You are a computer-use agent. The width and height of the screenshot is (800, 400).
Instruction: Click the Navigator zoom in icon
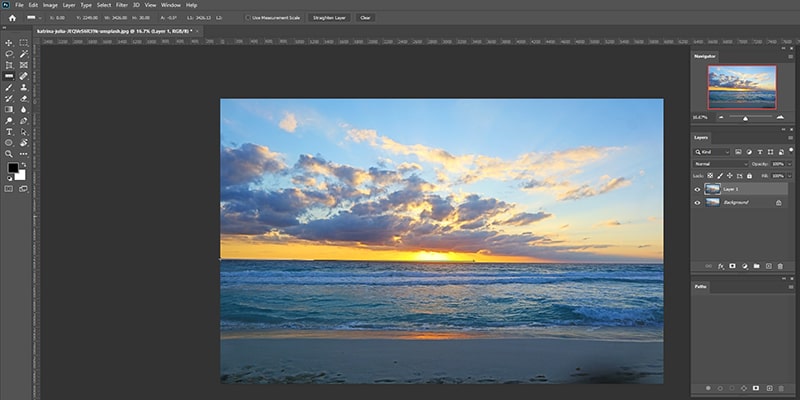click(x=780, y=117)
